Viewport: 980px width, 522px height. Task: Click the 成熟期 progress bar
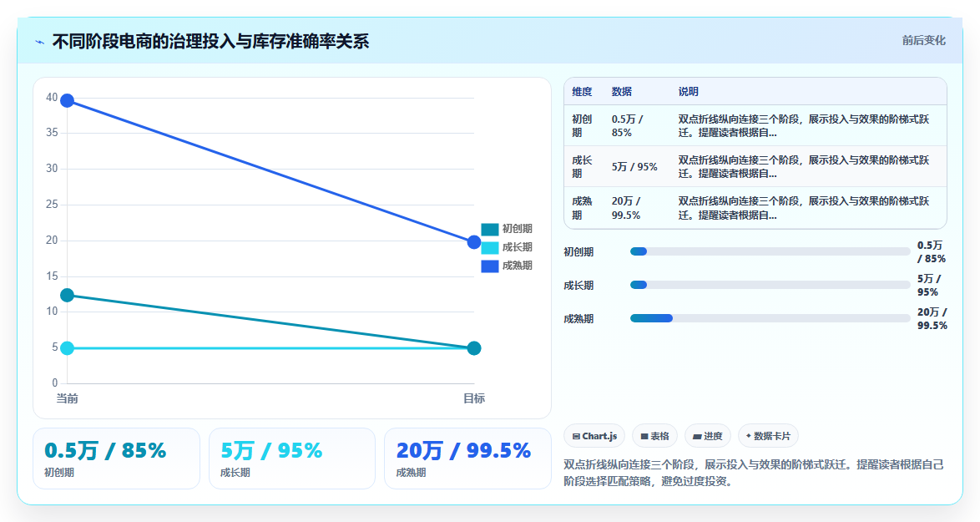tap(770, 318)
